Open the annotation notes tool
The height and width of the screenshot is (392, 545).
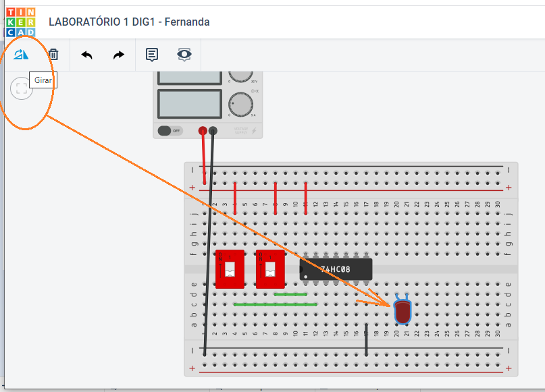(x=152, y=55)
